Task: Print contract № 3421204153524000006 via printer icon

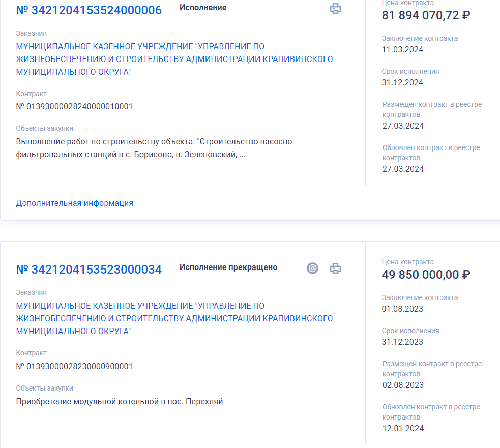Action: pos(335,8)
